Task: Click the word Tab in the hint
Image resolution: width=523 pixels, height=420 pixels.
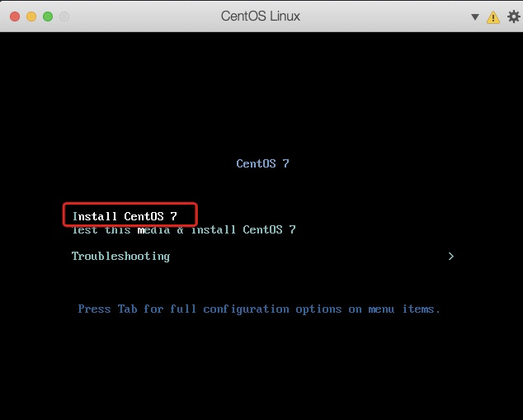Action: (127, 309)
